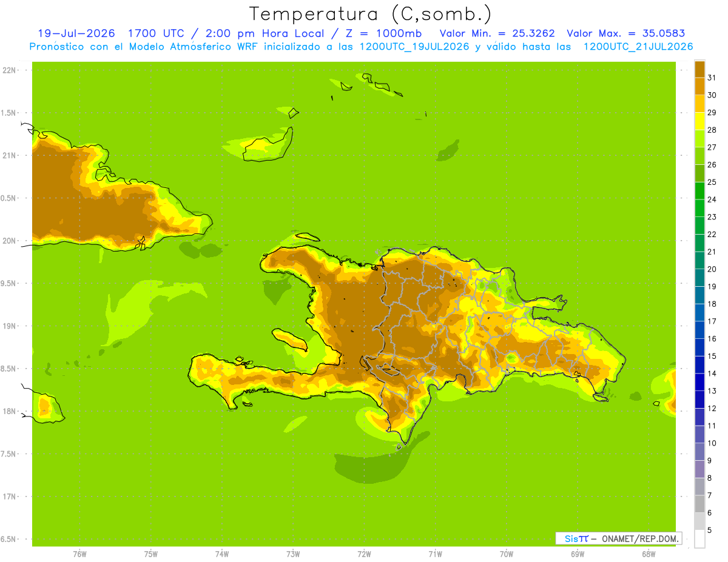
Task: Click the colorbar swatch between 30 and 31
Action: (699, 85)
